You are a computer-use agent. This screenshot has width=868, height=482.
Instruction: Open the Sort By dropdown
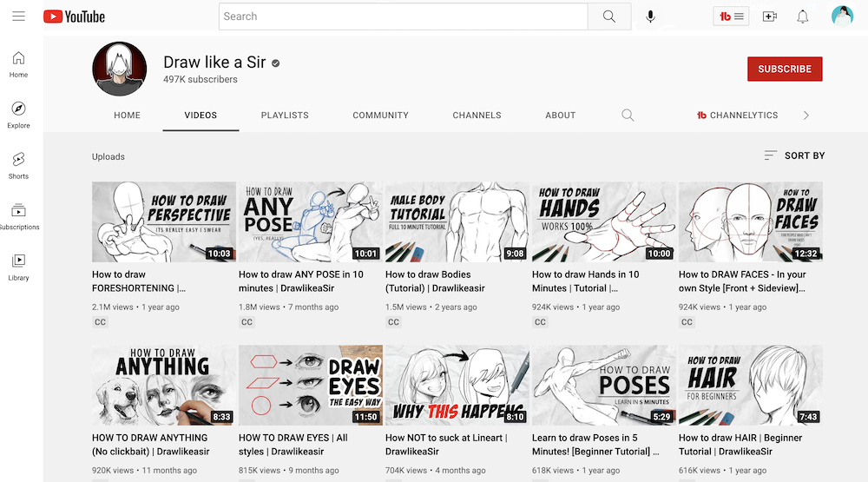(x=794, y=155)
